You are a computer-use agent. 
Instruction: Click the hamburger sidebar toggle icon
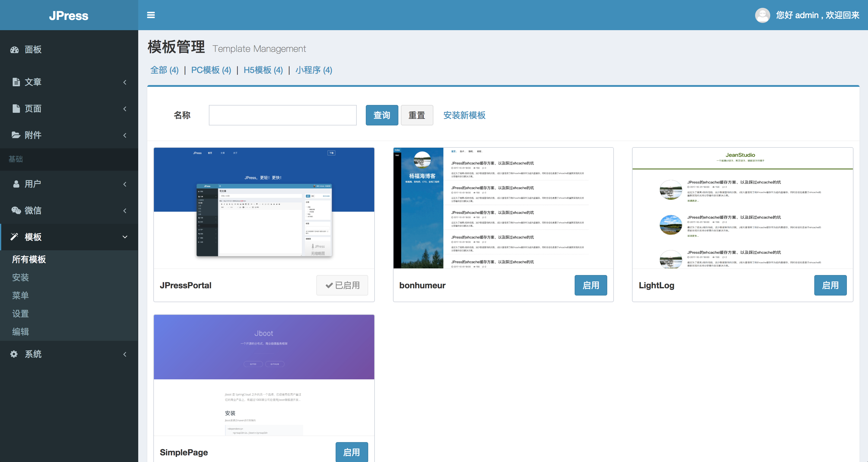(151, 15)
